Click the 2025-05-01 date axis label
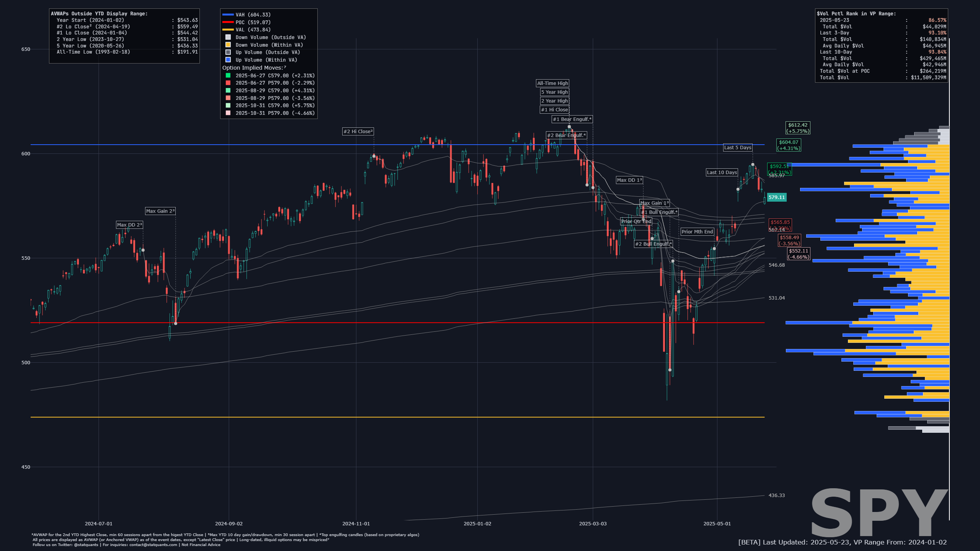The height and width of the screenshot is (551, 980). pyautogui.click(x=717, y=524)
